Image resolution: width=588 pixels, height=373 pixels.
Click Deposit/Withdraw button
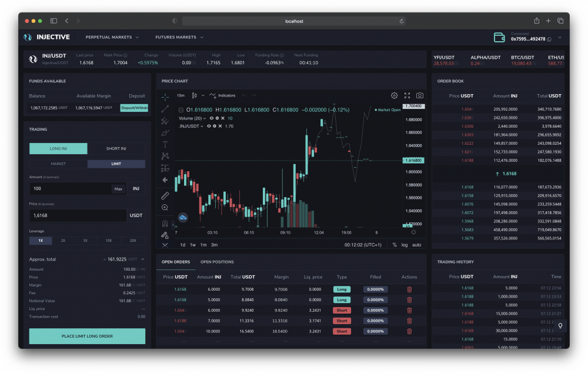134,108
